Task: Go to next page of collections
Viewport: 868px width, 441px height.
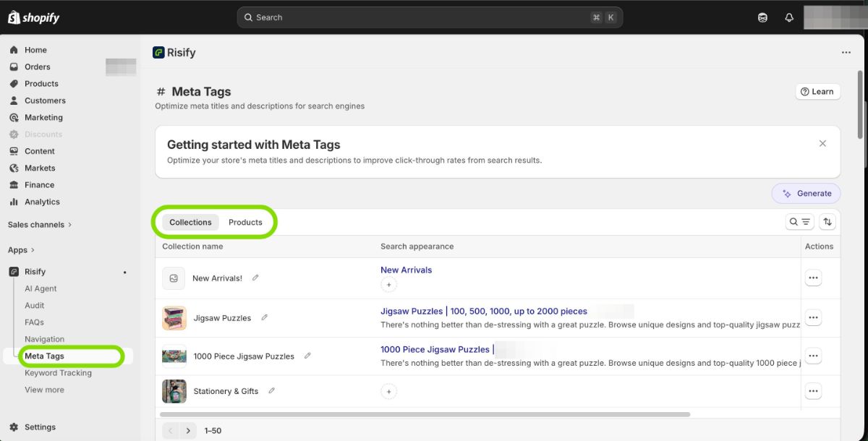Action: [x=188, y=430]
